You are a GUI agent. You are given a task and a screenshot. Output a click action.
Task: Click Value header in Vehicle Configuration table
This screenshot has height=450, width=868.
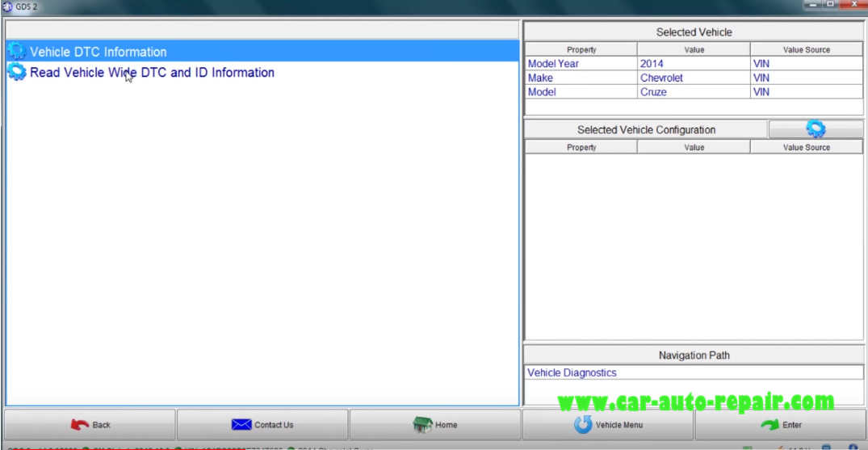(694, 147)
